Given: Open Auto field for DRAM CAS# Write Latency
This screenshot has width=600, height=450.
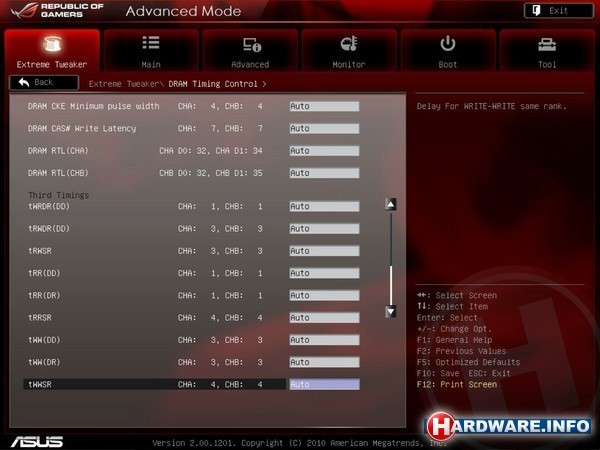Looking at the screenshot, I should [324, 129].
